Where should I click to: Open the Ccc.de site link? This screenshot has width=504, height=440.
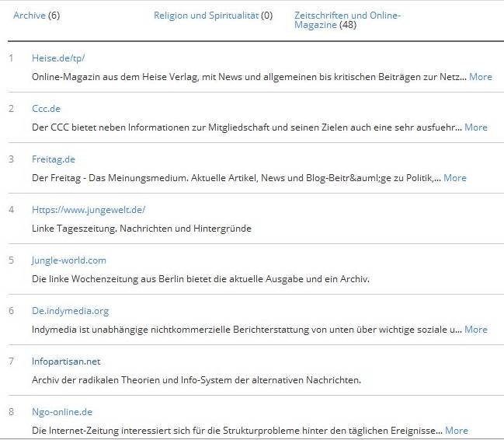46,109
